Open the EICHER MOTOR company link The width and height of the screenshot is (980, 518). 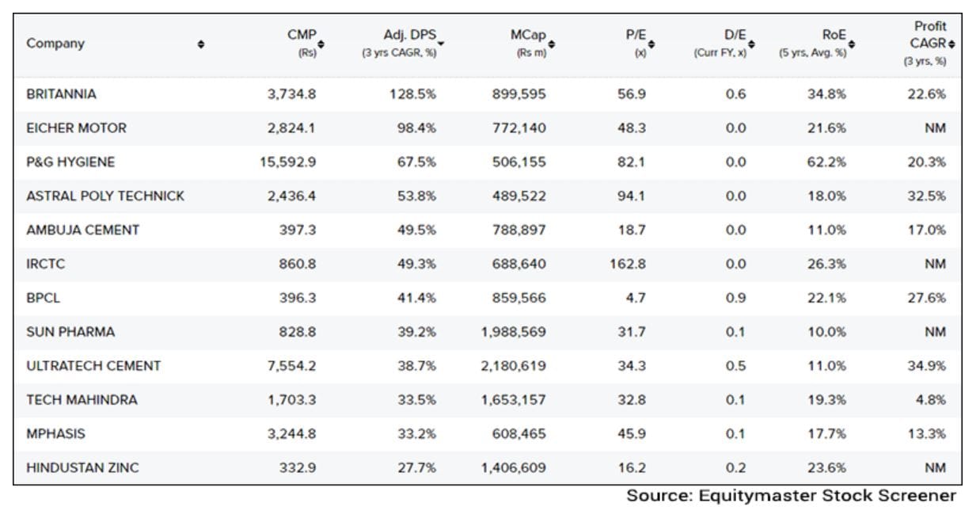(x=76, y=128)
